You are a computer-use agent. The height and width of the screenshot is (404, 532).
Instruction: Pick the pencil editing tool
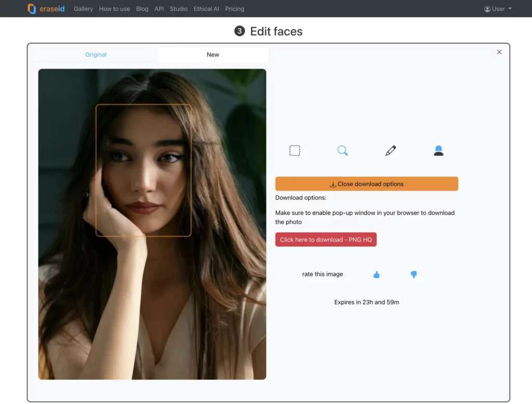point(390,150)
